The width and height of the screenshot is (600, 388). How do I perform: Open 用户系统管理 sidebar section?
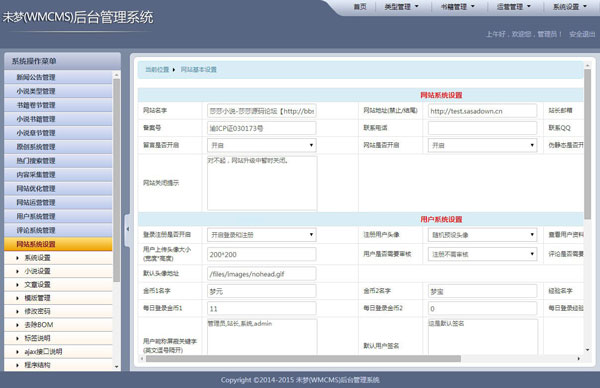(58, 216)
